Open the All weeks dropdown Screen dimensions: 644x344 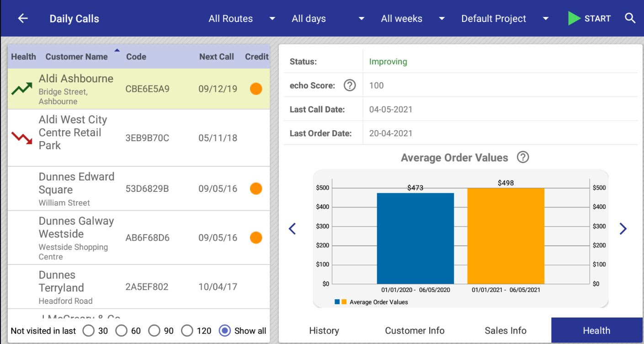[x=413, y=19]
